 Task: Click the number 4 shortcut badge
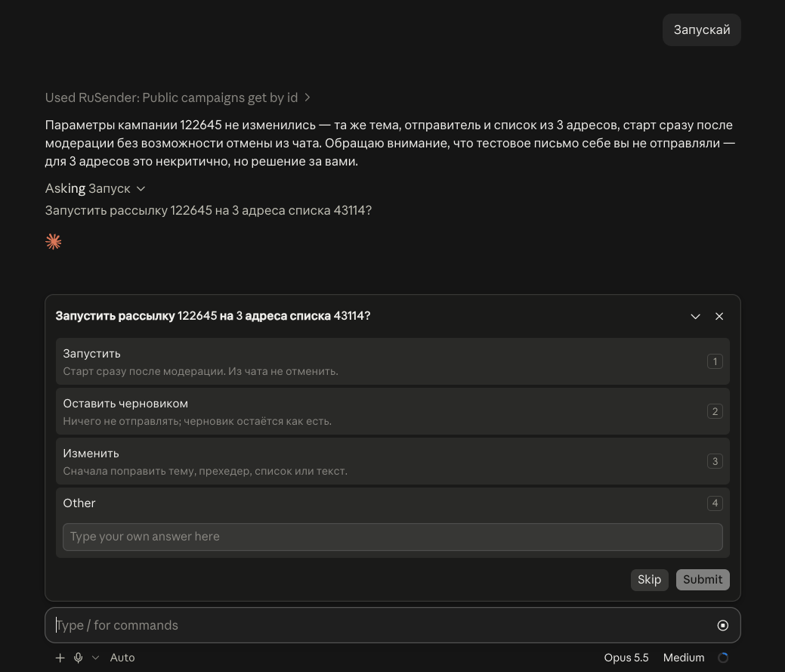(715, 503)
